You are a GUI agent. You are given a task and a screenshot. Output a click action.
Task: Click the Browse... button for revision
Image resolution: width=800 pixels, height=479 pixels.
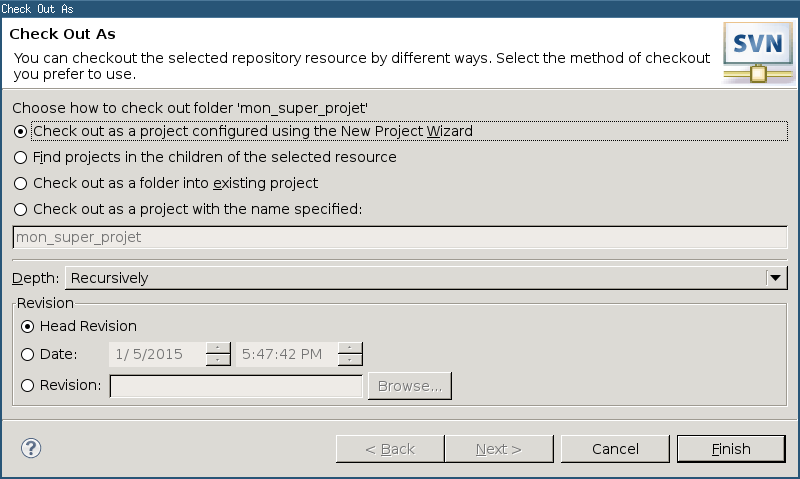pyautogui.click(x=410, y=386)
